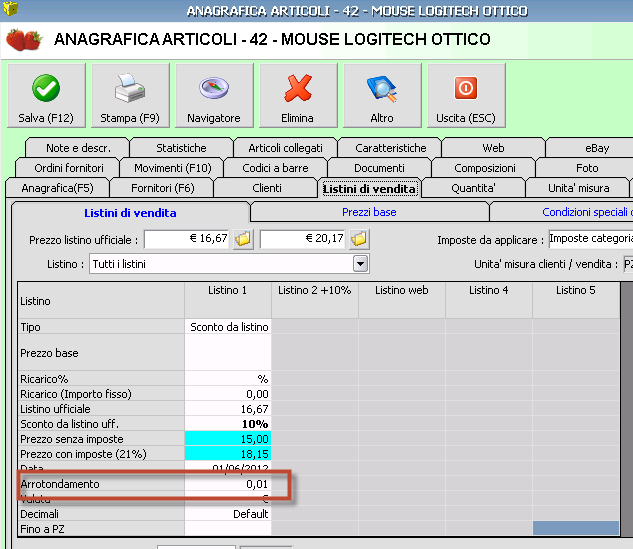The width and height of the screenshot is (633, 549).
Task: Click the Elimina red X button
Action: tap(298, 95)
